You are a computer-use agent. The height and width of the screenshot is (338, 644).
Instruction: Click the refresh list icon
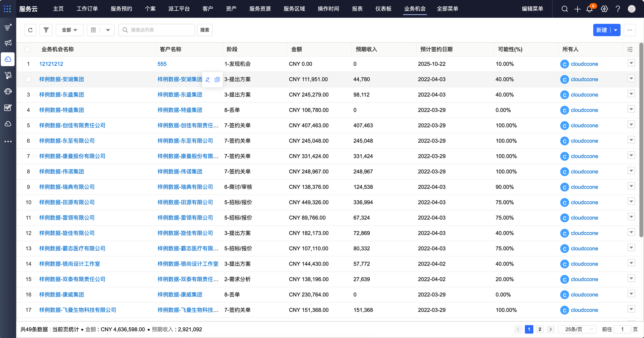30,30
